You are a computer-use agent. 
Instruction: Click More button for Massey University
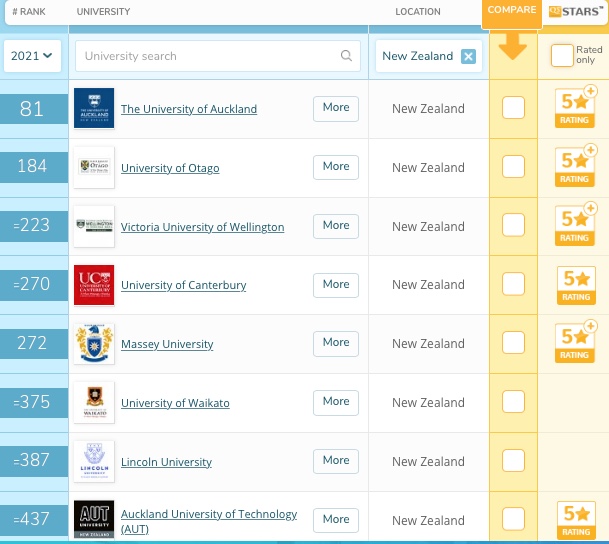pyautogui.click(x=336, y=344)
